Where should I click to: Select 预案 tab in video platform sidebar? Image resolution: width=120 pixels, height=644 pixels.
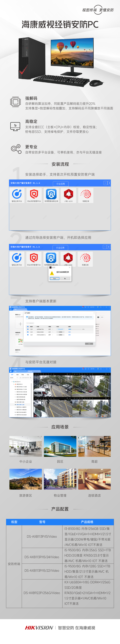click(x=23, y=375)
